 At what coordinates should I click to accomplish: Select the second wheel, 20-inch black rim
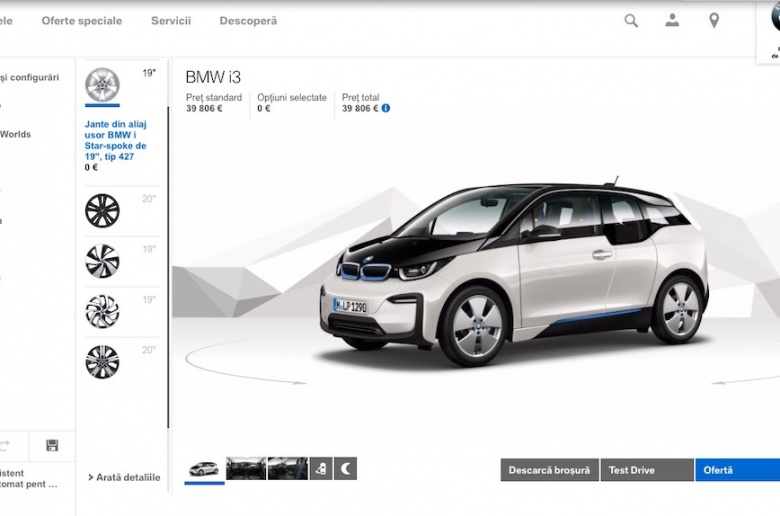click(102, 211)
